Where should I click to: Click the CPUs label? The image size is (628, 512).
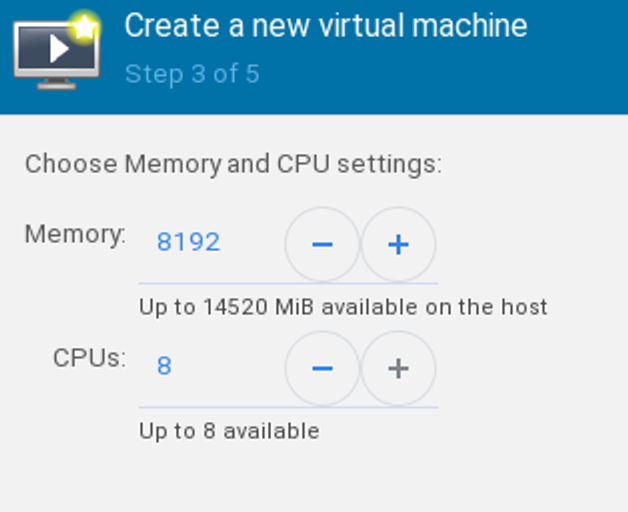click(89, 358)
